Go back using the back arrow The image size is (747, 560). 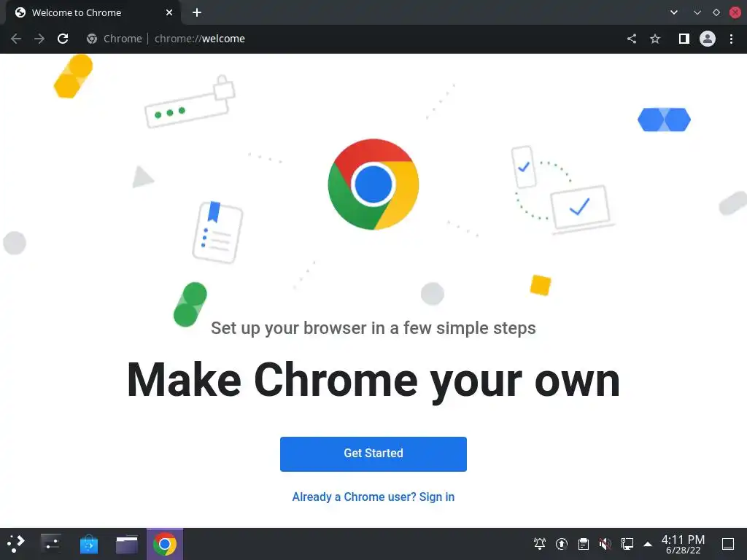(16, 39)
